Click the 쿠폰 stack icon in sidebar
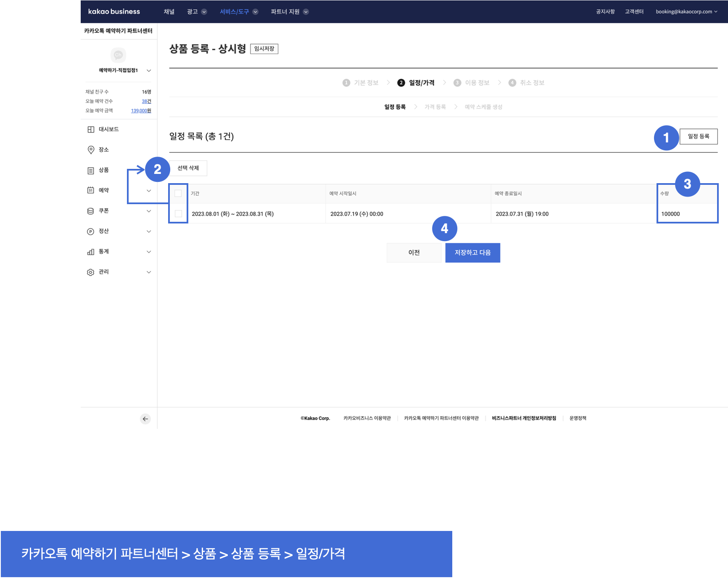Viewport: 728px width, 578px height. coord(91,211)
